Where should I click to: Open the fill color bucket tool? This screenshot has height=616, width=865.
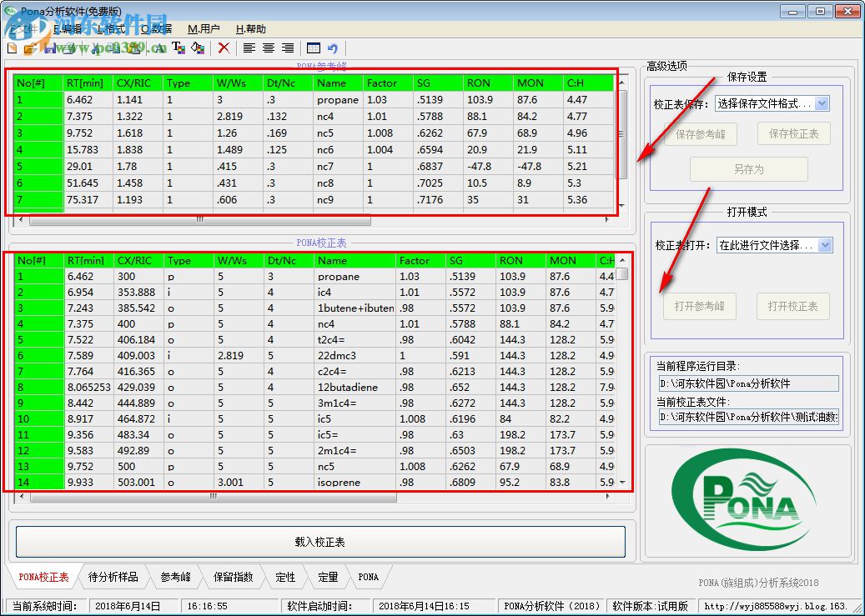[198, 48]
